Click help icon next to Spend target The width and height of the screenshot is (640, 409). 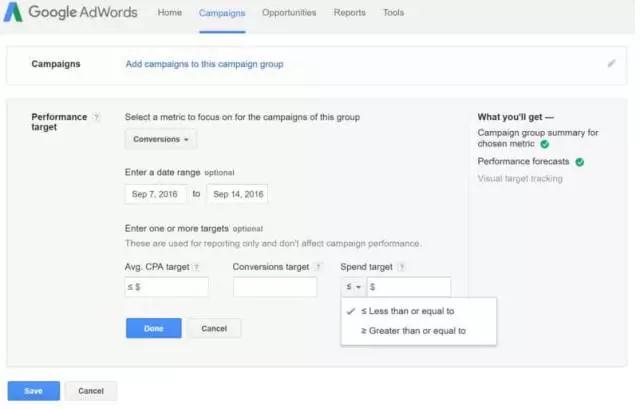(x=401, y=267)
